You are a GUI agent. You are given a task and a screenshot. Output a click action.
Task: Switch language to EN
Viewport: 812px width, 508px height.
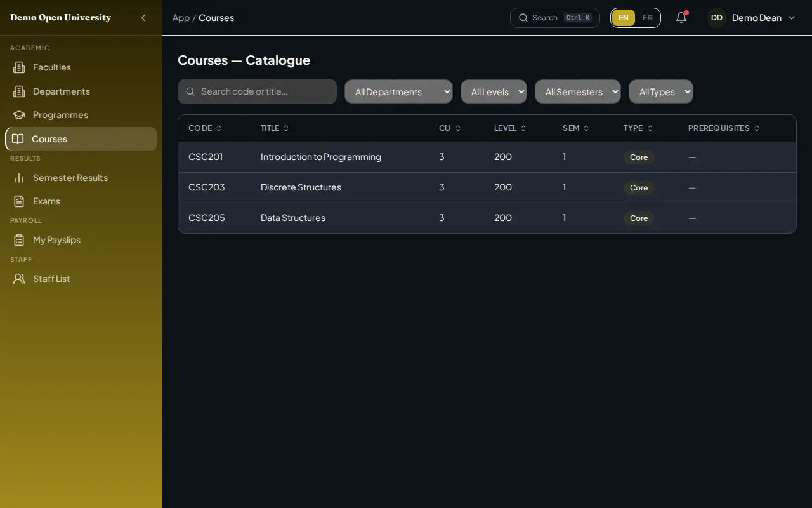pos(624,18)
